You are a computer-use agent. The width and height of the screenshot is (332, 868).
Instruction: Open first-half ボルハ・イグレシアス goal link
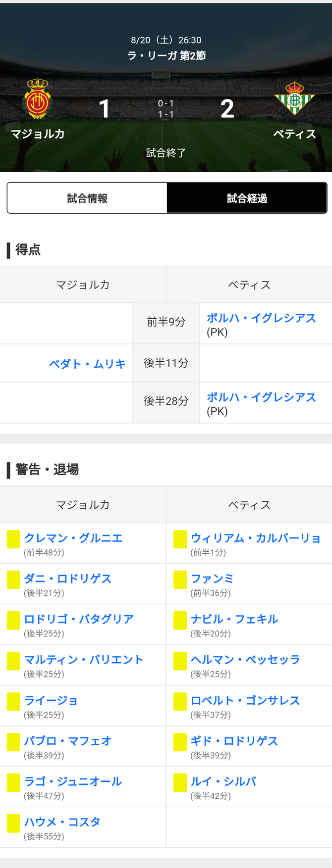tap(261, 318)
